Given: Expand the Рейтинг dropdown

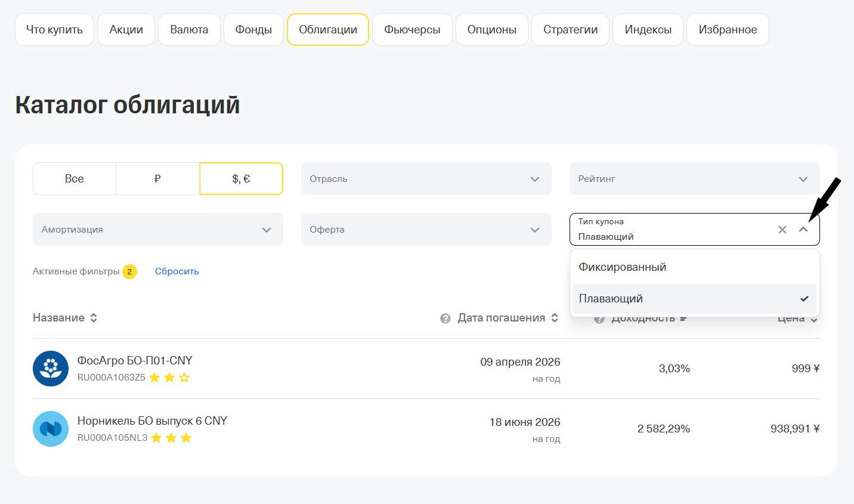Looking at the screenshot, I should coord(694,179).
